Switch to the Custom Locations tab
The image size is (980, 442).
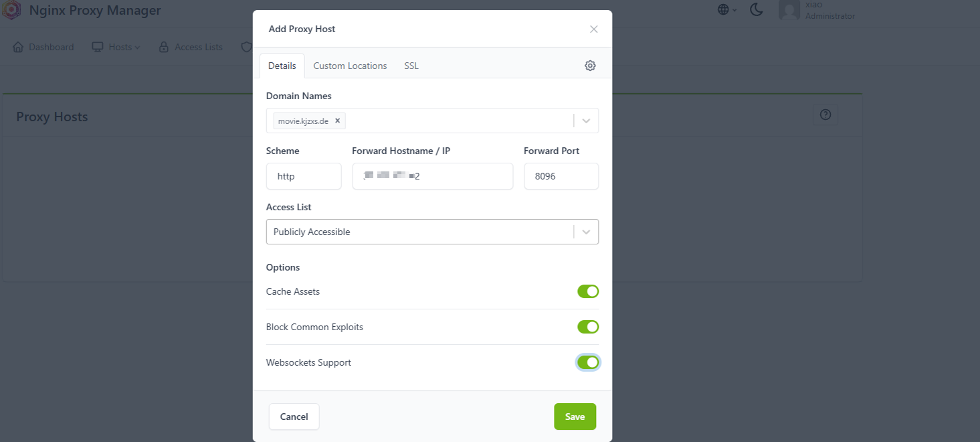point(350,66)
